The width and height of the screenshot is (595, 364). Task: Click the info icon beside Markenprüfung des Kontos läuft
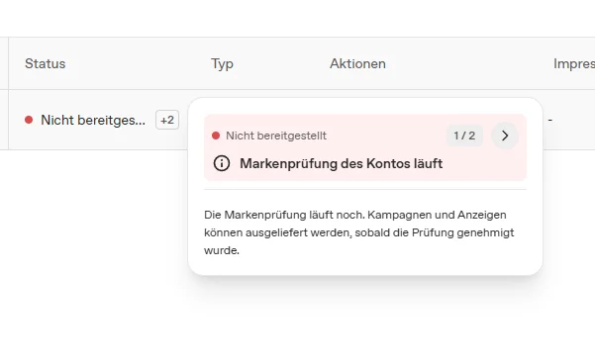point(222,164)
